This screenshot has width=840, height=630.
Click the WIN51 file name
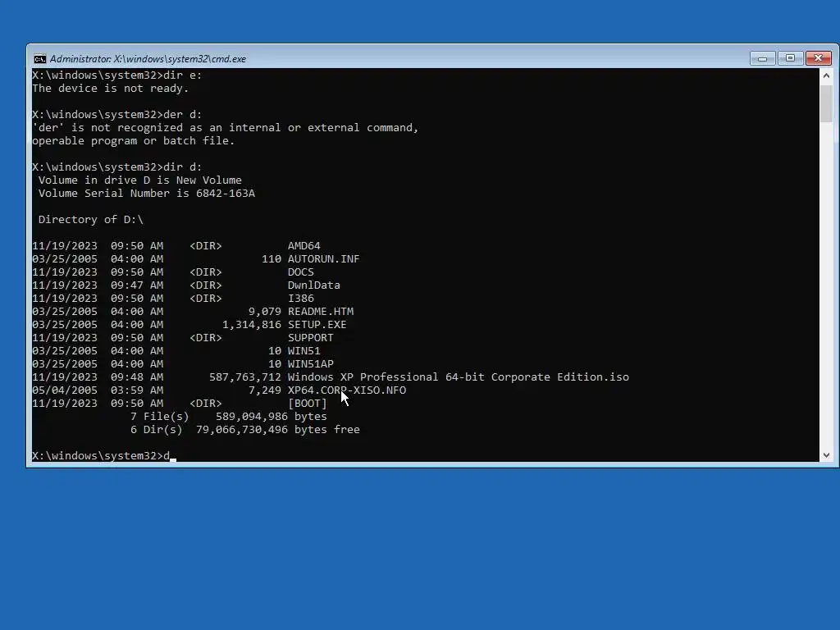(304, 351)
